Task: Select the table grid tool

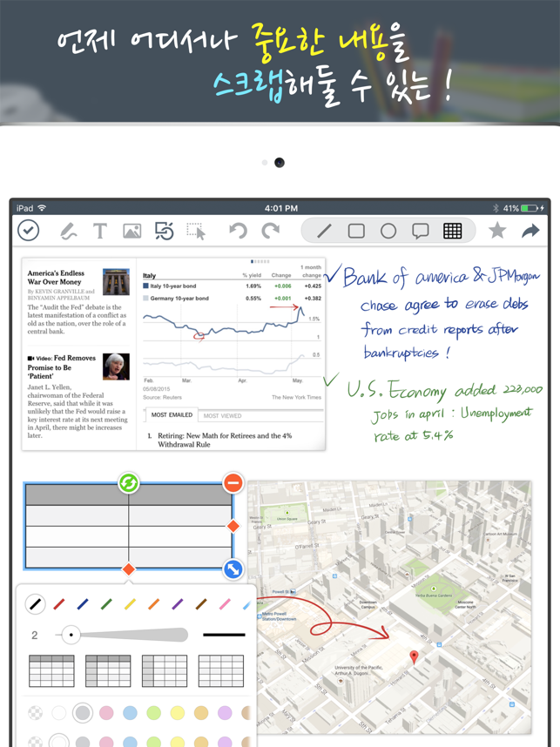Action: (452, 231)
